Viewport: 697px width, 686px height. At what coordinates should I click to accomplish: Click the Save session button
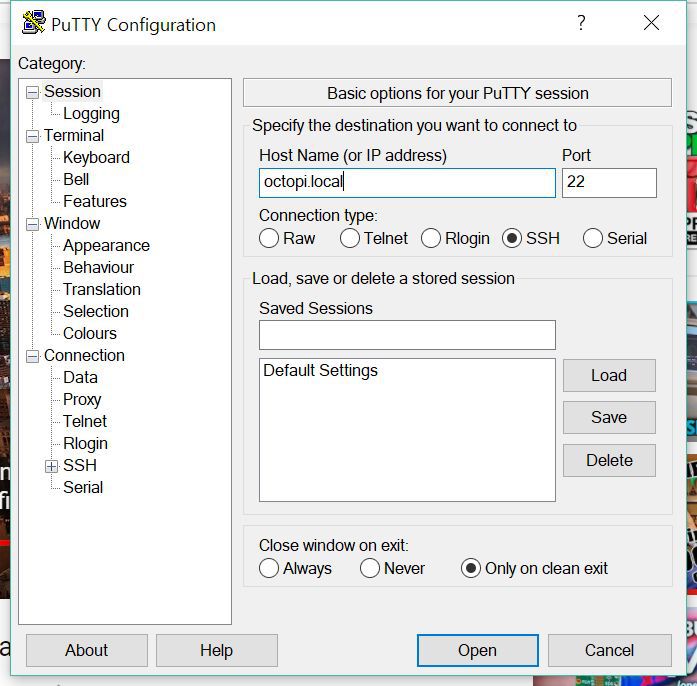tap(609, 417)
